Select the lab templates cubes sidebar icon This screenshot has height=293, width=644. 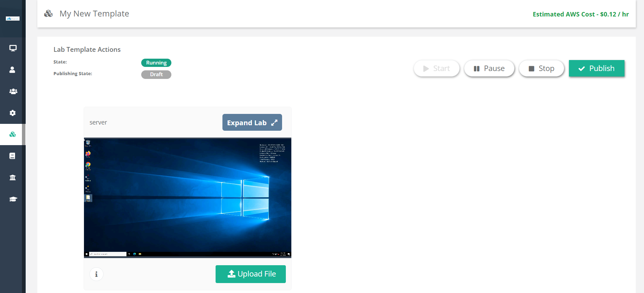click(13, 134)
